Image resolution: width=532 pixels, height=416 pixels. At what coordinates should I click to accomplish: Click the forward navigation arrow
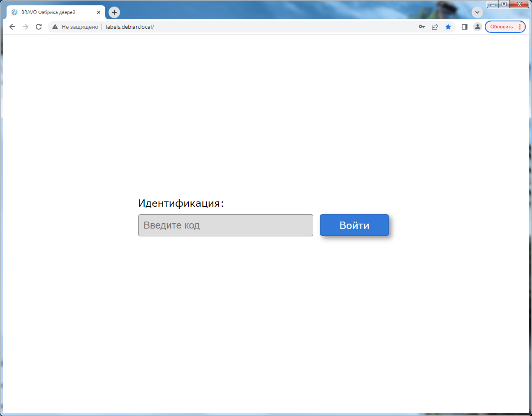click(25, 27)
